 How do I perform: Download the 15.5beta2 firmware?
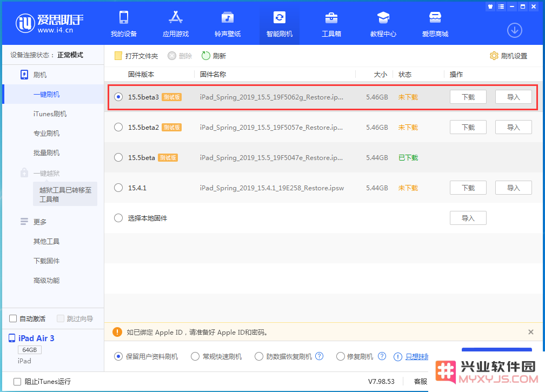click(x=468, y=127)
